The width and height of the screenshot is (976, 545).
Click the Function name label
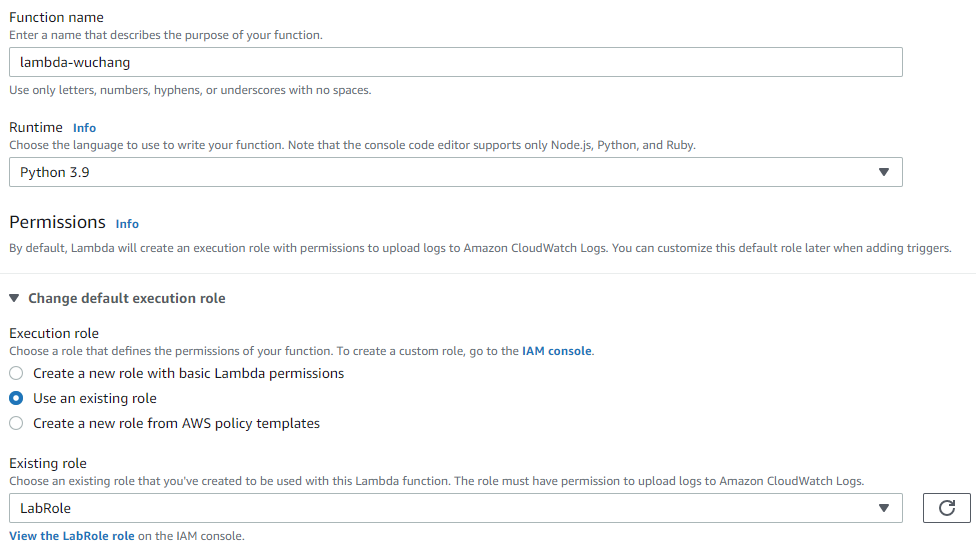pos(56,17)
